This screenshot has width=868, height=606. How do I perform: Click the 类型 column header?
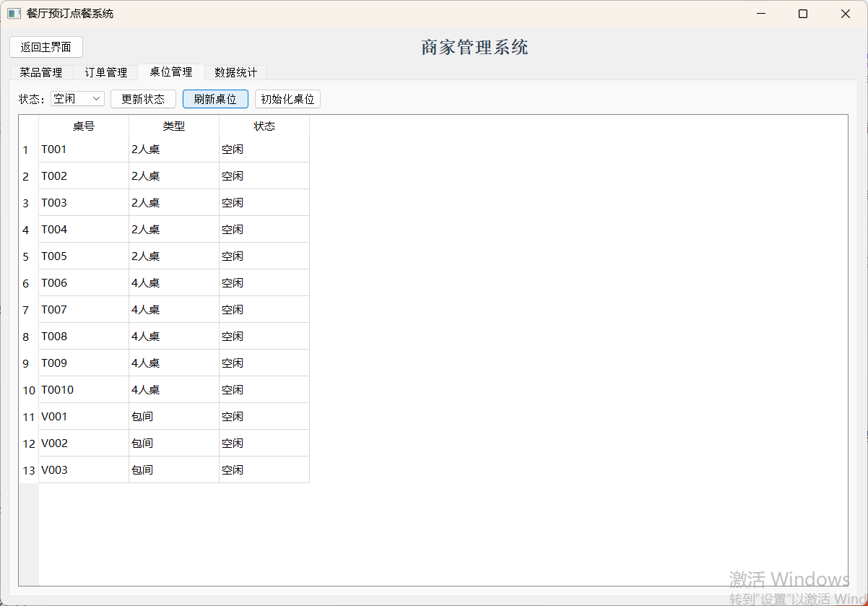174,126
